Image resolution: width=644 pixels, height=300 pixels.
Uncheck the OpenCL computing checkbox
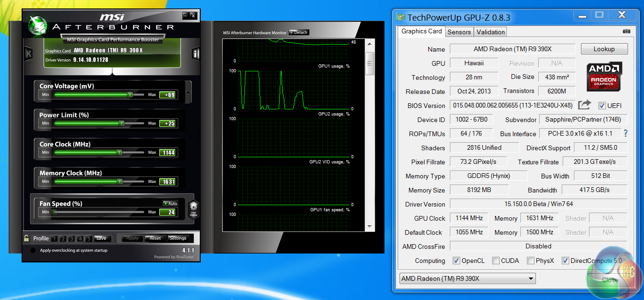(x=456, y=261)
